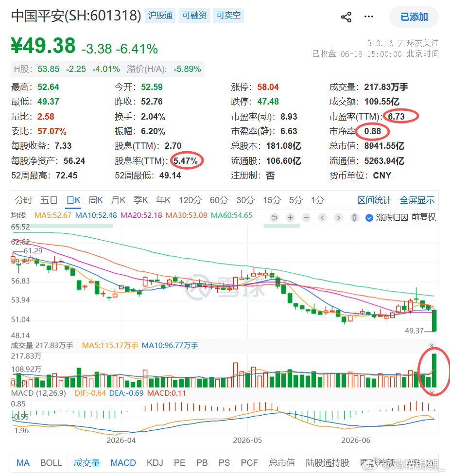Click the candlestick style icon
450x476 pixels.
354,217
